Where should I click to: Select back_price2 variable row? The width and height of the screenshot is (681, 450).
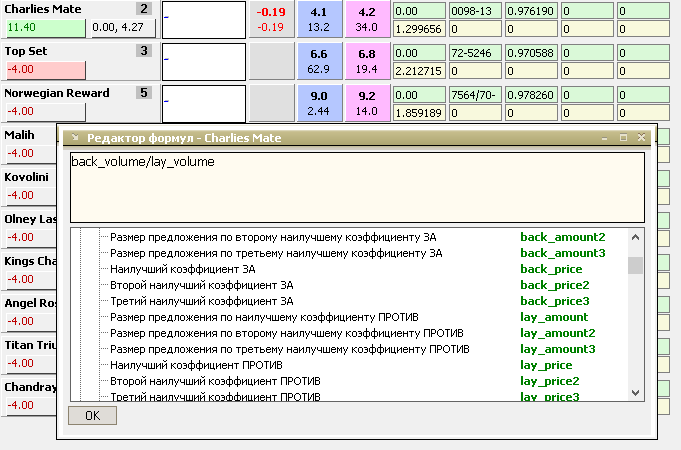357,285
